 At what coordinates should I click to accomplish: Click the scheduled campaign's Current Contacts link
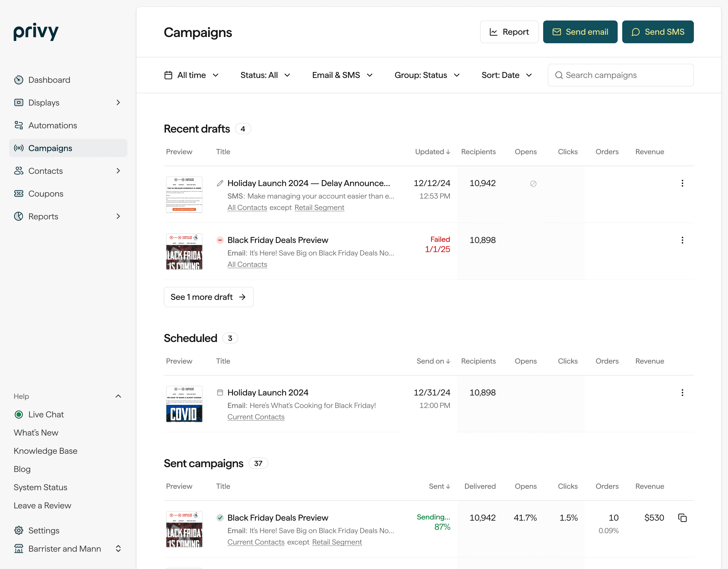[256, 417]
